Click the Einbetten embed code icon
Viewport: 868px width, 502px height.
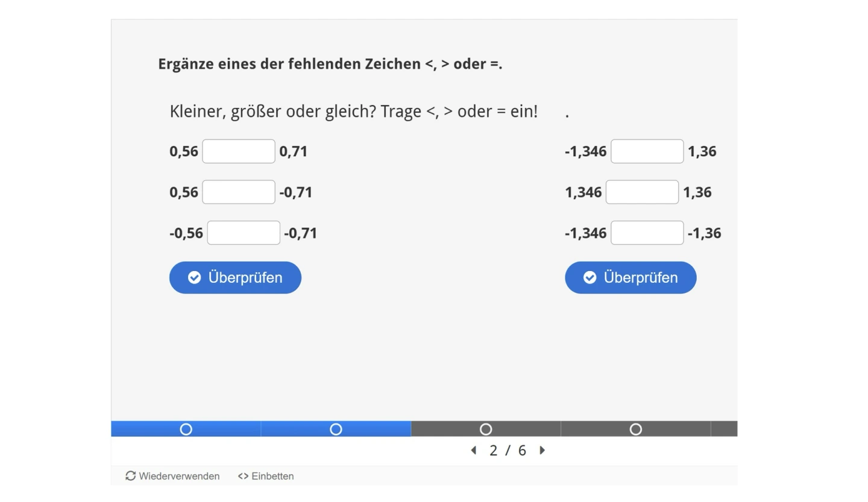pyautogui.click(x=243, y=476)
